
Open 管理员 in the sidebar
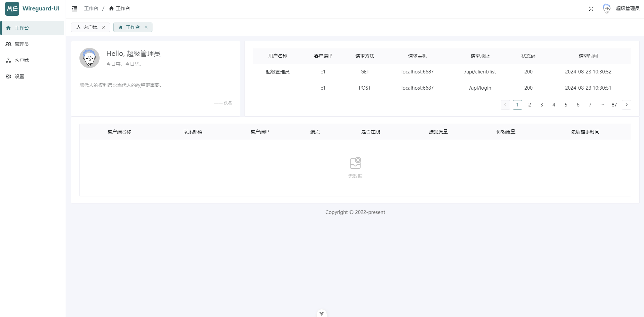click(22, 44)
